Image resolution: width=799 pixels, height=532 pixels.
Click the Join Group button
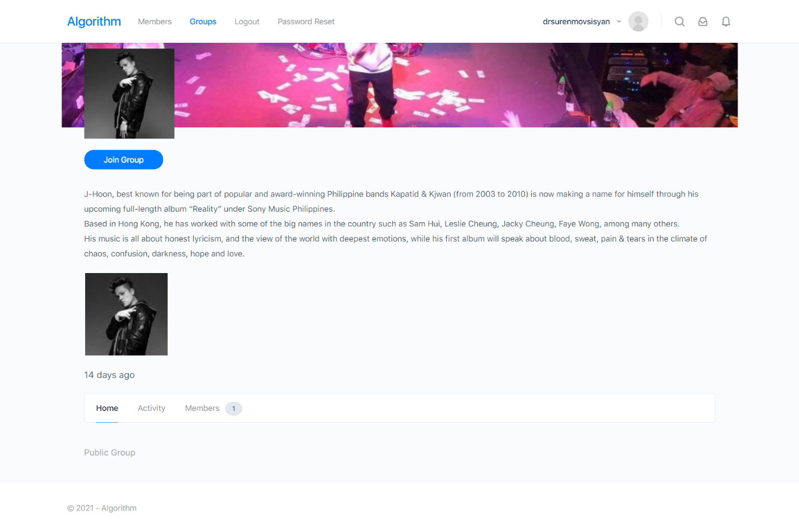[123, 160]
